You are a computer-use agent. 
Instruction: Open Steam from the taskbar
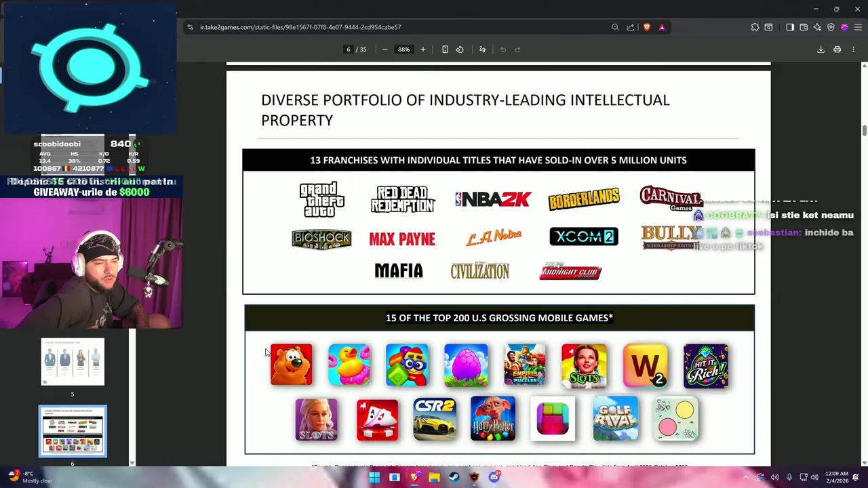(454, 477)
